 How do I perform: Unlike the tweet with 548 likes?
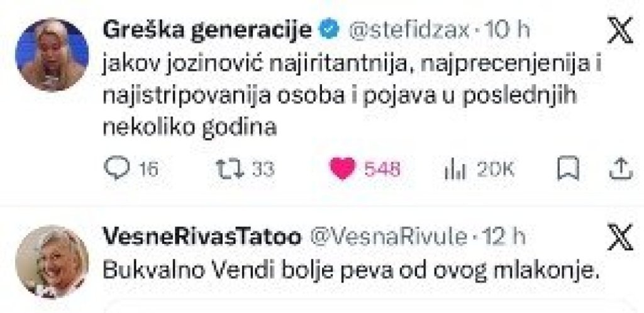[x=343, y=169]
